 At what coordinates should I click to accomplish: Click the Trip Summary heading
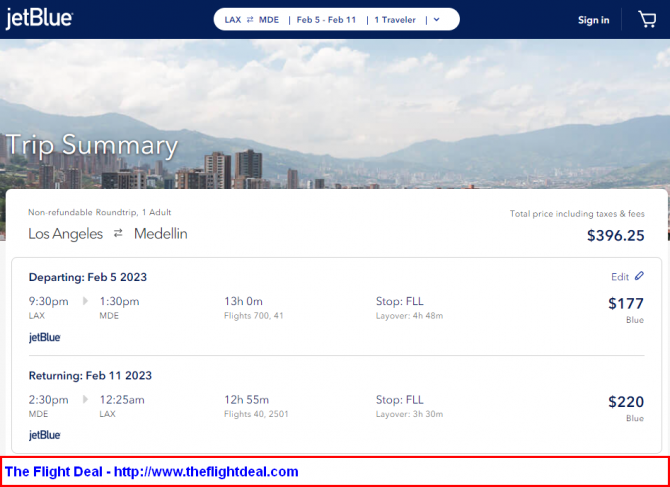pos(92,146)
